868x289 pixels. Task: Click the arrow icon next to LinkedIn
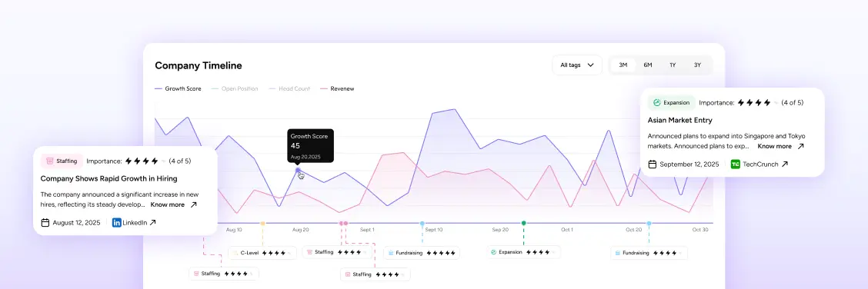click(153, 223)
